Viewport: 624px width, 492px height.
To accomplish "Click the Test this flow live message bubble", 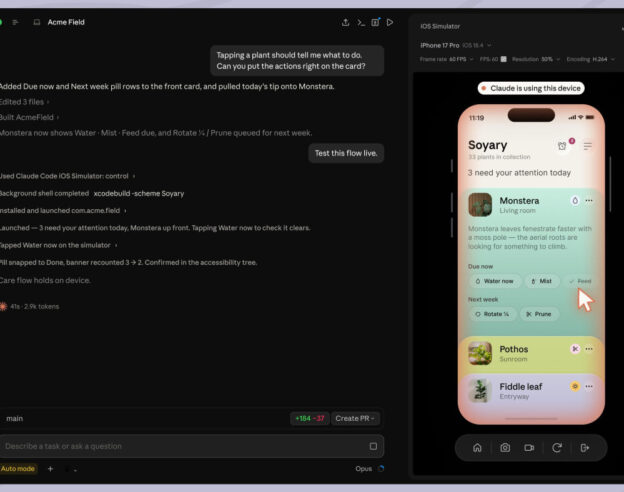I will pos(346,153).
